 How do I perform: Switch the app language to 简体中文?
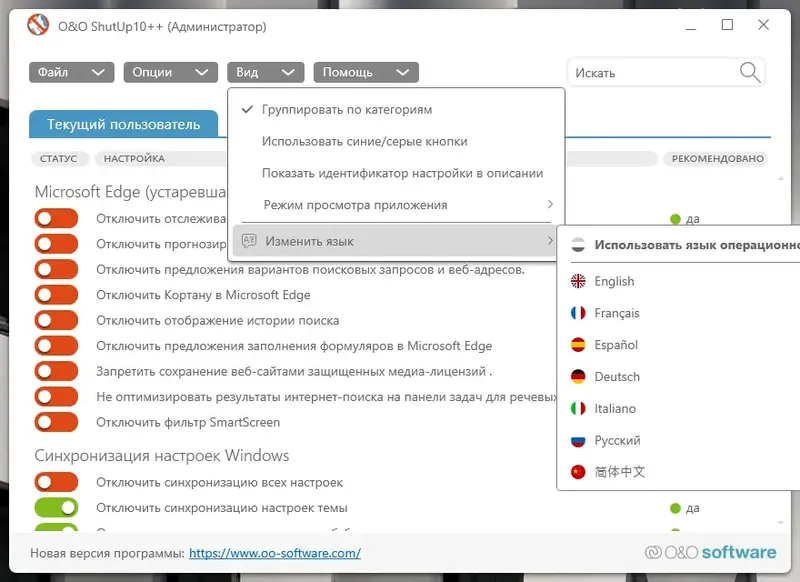tap(616, 473)
